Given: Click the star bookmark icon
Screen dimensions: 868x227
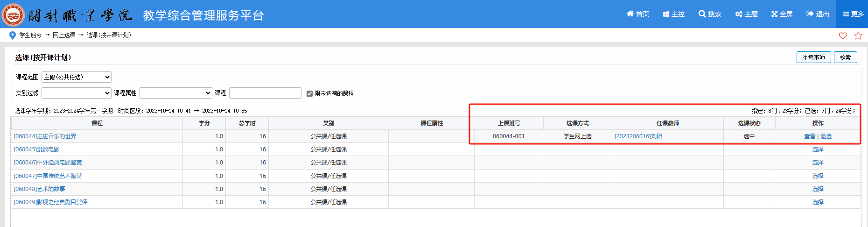Looking at the screenshot, I should (x=858, y=35).
